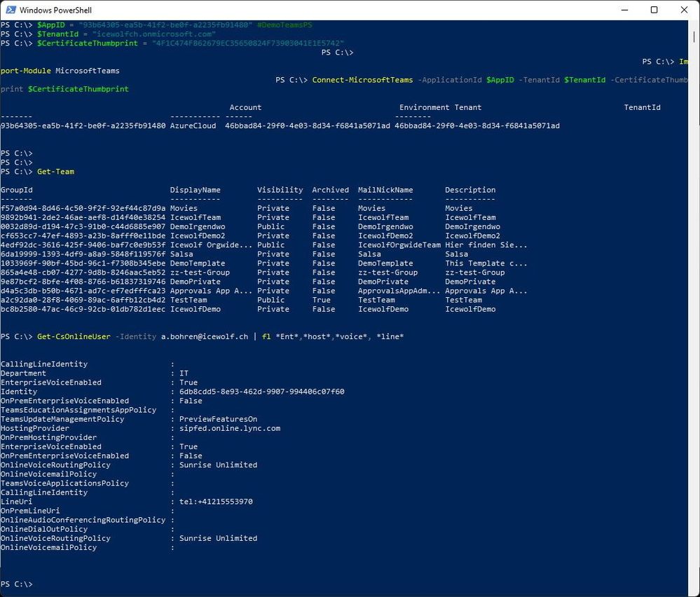Click the $TenantId variable on the second prompt line

tap(57, 34)
